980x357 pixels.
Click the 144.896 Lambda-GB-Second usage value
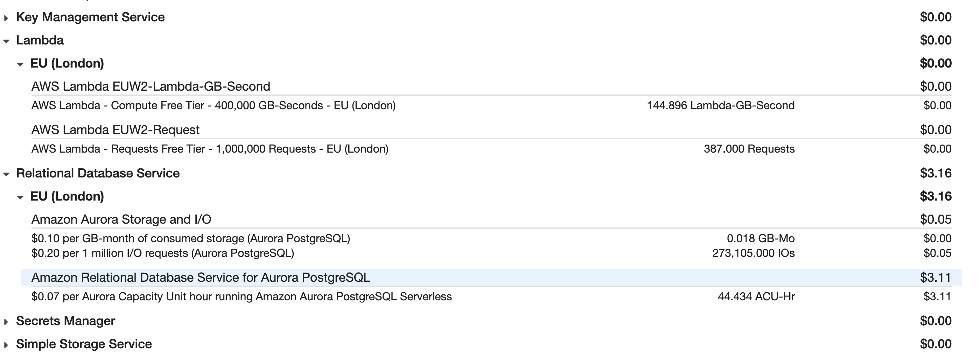pyautogui.click(x=721, y=105)
